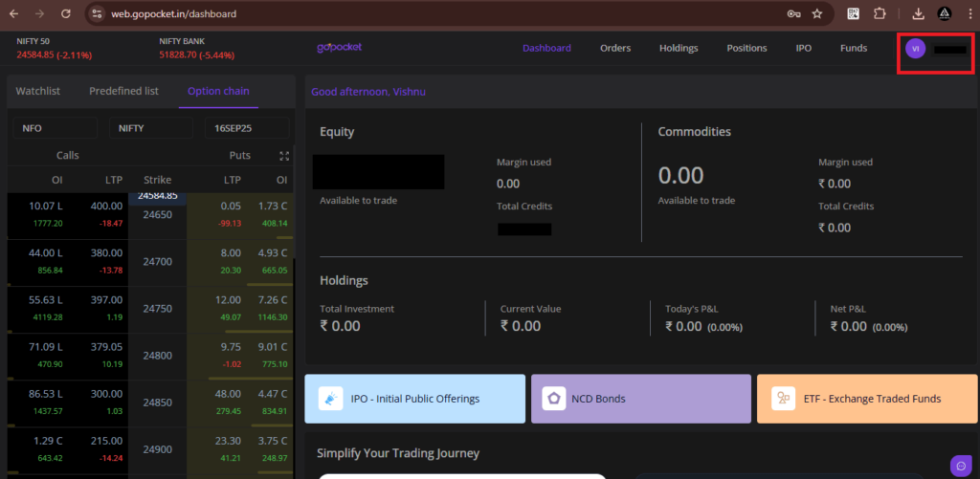Switch to the Watchlist tab
The height and width of the screenshot is (479, 980).
point(37,91)
